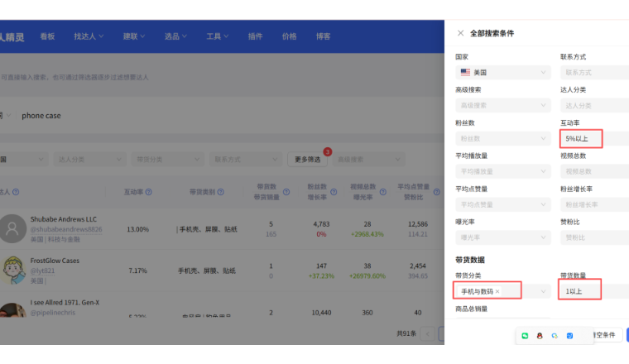Open the 选品 nav menu
Screen dimensions: 629x364
(x=175, y=36)
